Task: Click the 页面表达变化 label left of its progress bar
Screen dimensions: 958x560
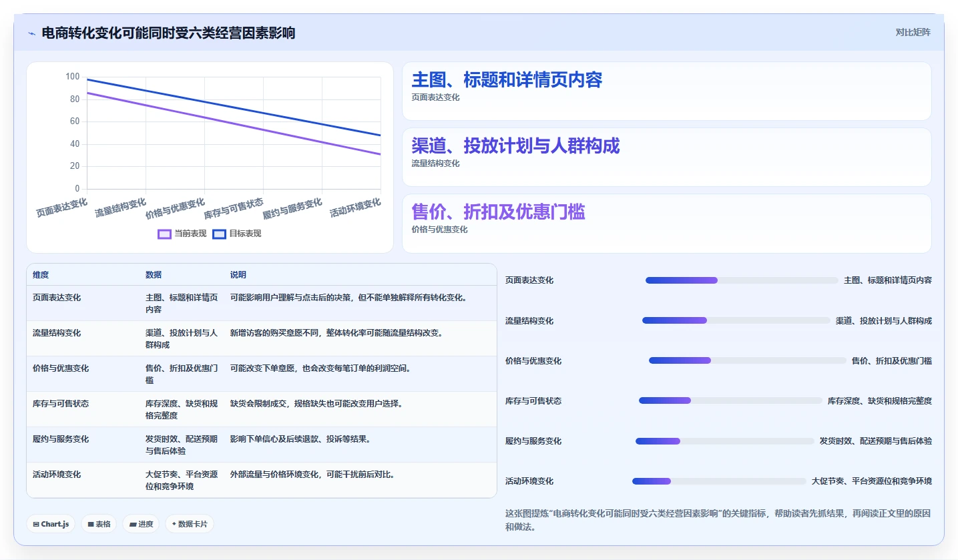Action: point(529,280)
